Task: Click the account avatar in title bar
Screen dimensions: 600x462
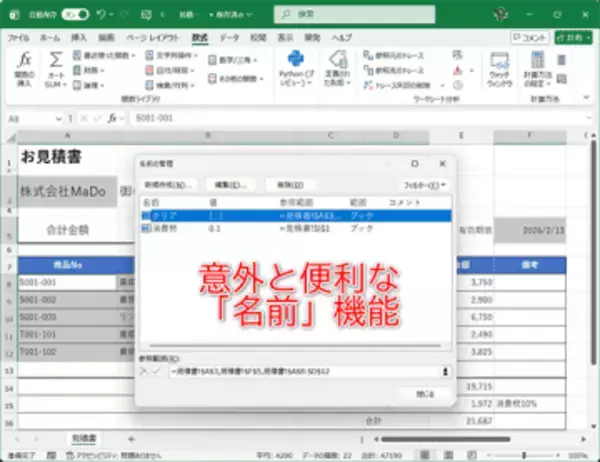Action: [501, 15]
